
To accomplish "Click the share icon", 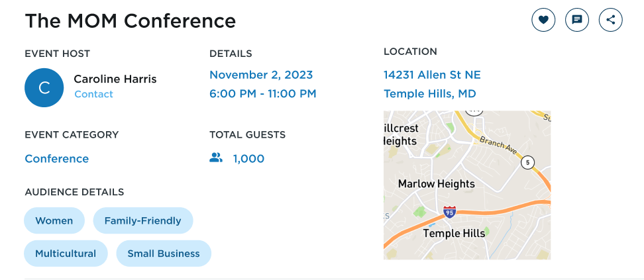I will [x=611, y=20].
